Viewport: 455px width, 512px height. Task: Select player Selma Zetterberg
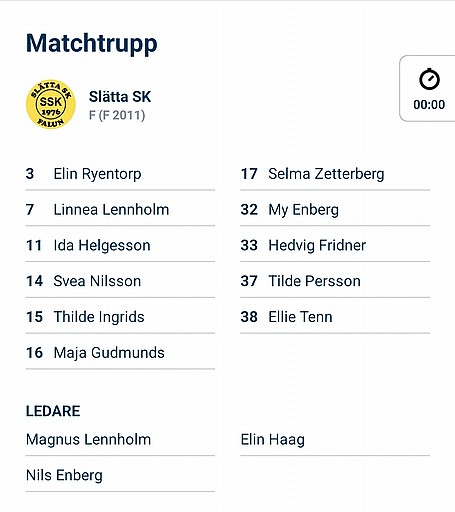click(335, 174)
